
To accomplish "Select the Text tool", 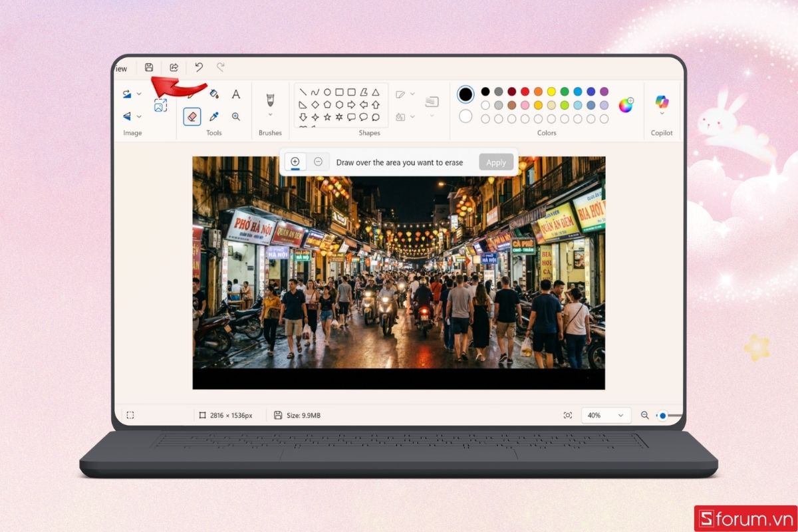I will coord(235,94).
